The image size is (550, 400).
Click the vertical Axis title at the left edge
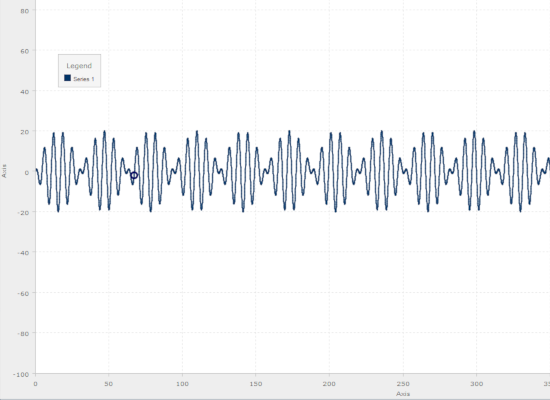(x=4, y=171)
